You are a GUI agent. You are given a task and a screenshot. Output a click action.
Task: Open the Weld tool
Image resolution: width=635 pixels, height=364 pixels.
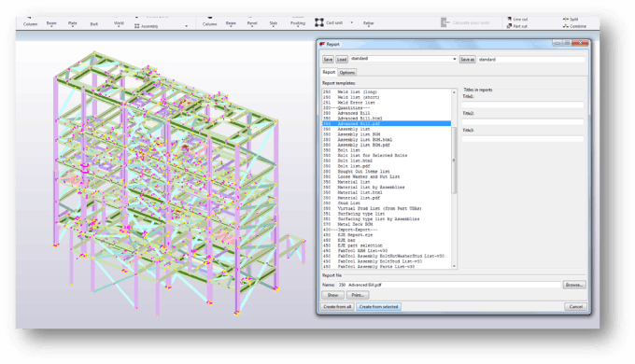[x=119, y=23]
